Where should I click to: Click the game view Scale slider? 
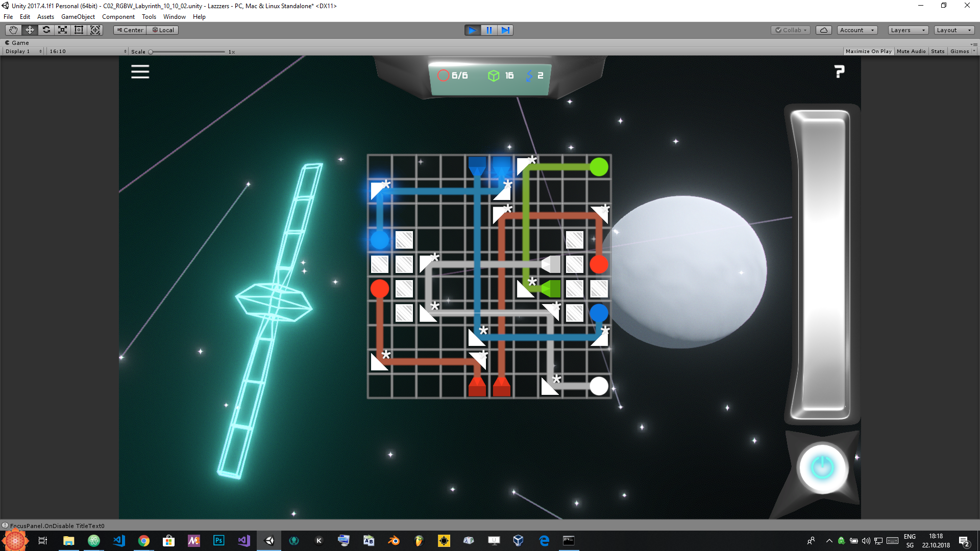tap(187, 52)
